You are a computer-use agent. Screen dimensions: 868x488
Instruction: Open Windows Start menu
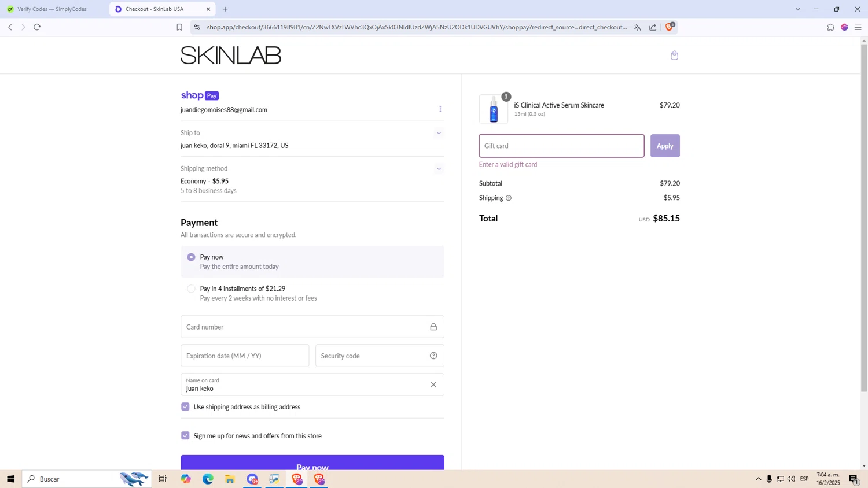(x=10, y=479)
